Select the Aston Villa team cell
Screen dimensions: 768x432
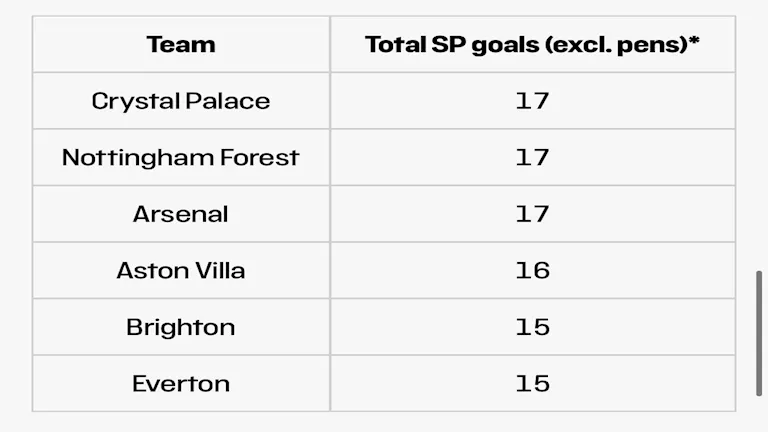pos(181,270)
